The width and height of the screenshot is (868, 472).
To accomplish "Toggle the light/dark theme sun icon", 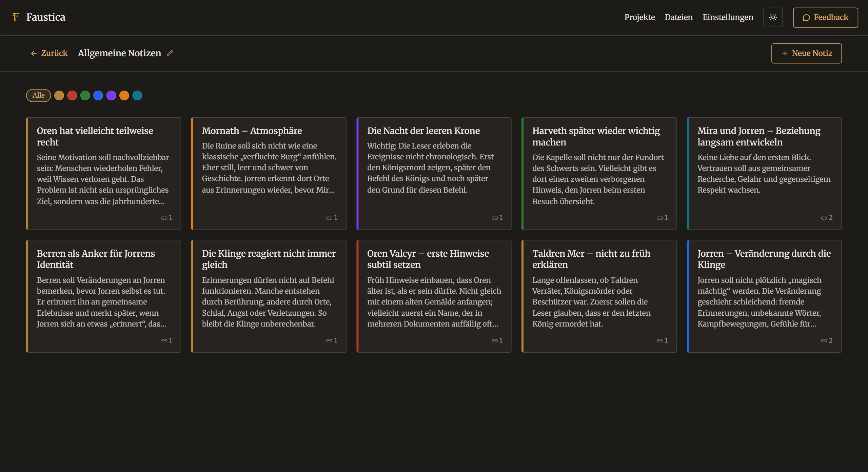I will click(x=773, y=17).
